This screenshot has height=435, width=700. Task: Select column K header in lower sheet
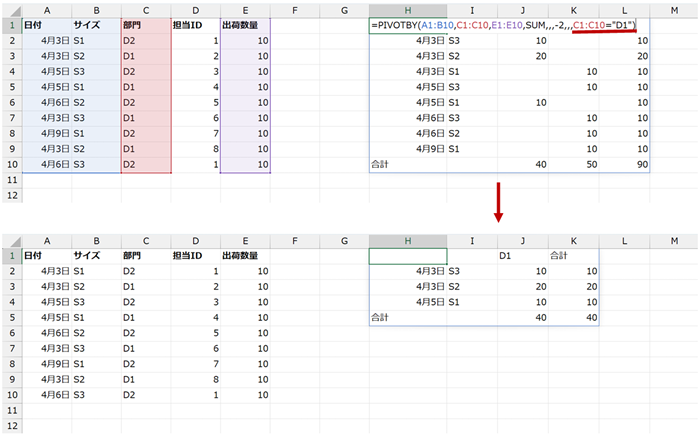click(x=574, y=241)
